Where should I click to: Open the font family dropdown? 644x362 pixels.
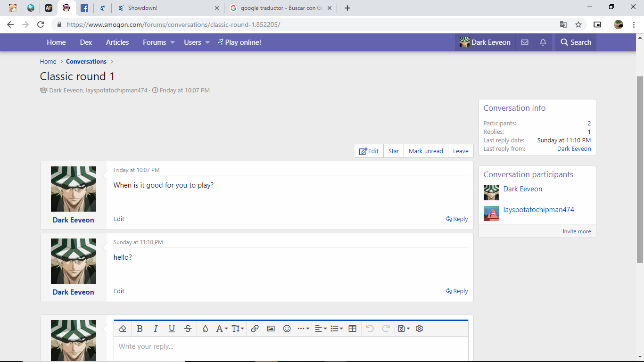click(x=222, y=329)
